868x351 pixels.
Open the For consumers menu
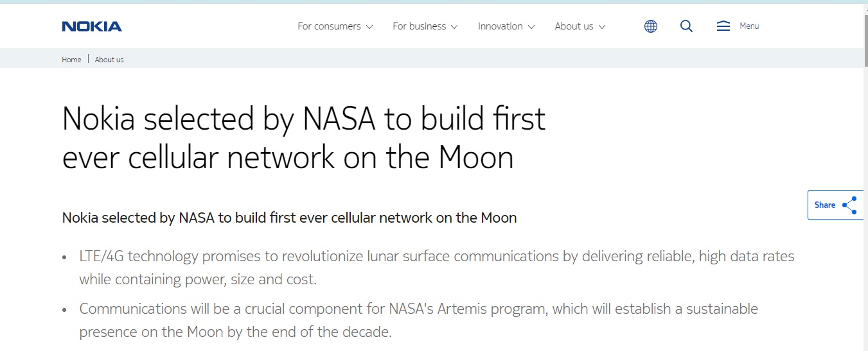click(x=335, y=26)
